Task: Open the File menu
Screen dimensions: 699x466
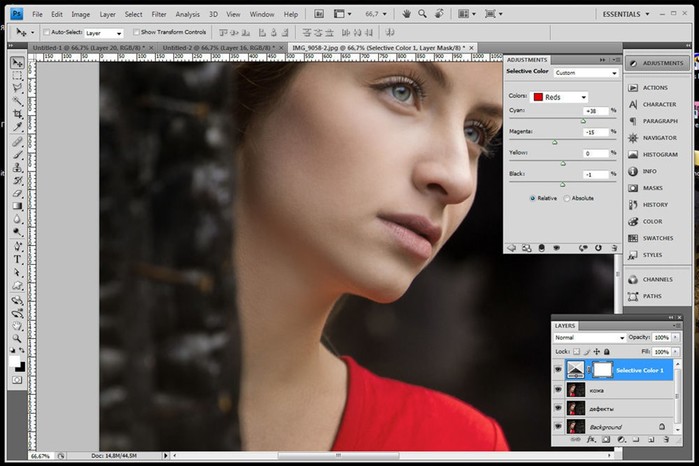Action: [37, 14]
